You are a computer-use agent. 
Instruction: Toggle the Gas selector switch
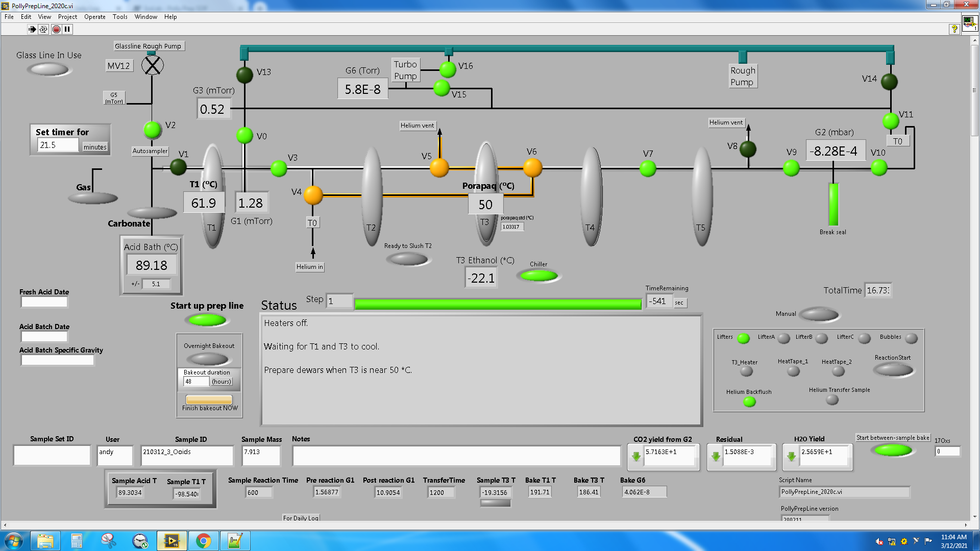(x=92, y=198)
